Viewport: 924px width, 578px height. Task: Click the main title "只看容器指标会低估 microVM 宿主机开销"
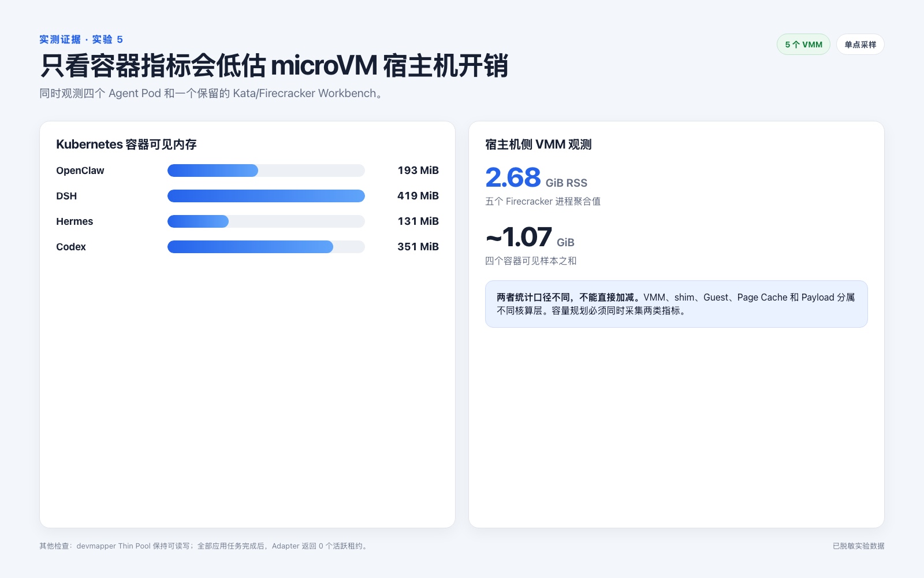(x=274, y=65)
